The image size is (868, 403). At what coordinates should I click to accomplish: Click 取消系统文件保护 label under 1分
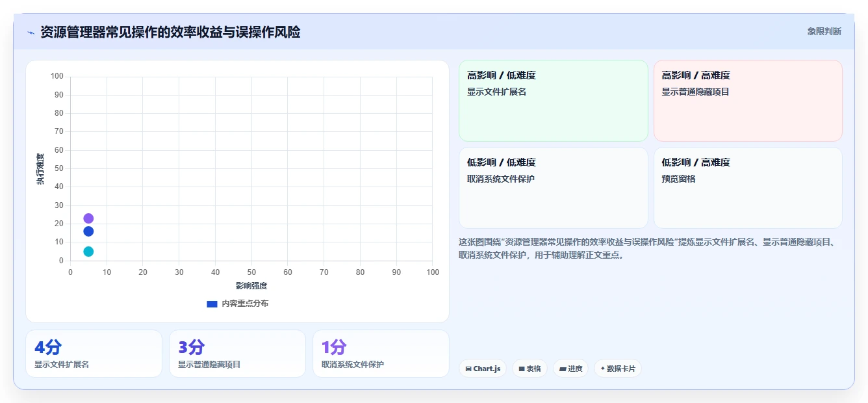[353, 365]
